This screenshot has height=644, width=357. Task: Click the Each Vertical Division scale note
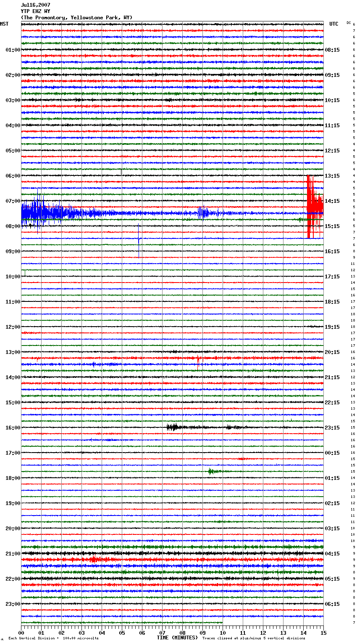(x=53, y=638)
